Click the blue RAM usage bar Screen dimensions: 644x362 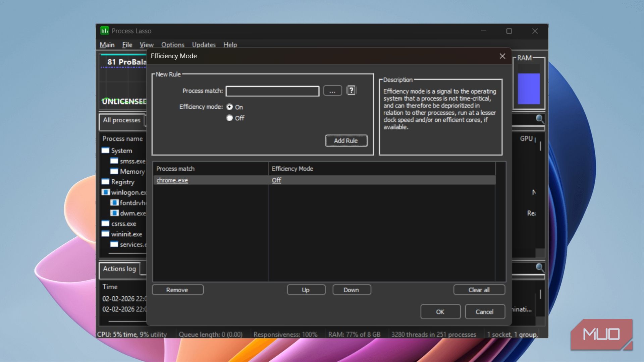529,88
